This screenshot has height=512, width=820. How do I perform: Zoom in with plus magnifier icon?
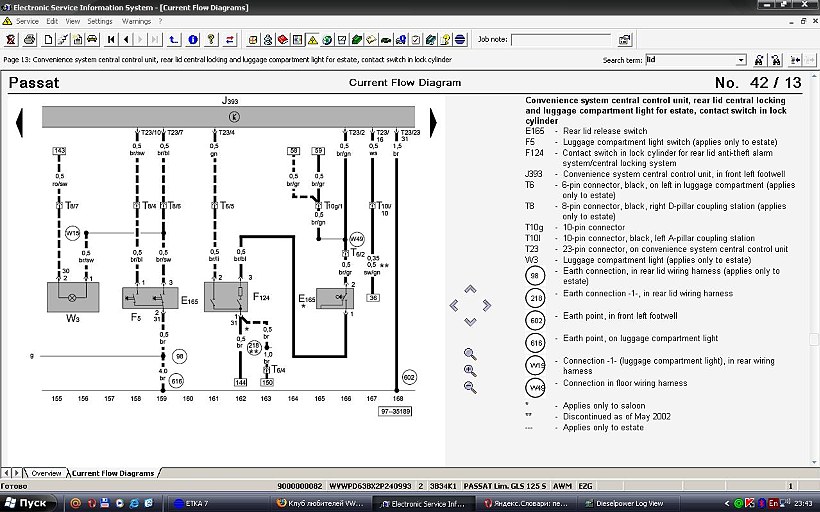coord(470,371)
